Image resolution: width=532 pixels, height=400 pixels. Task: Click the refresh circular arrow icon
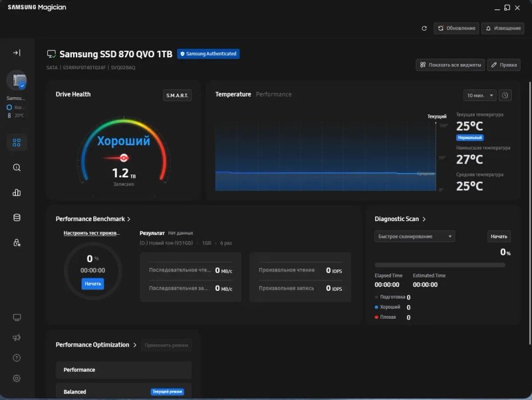(424, 28)
